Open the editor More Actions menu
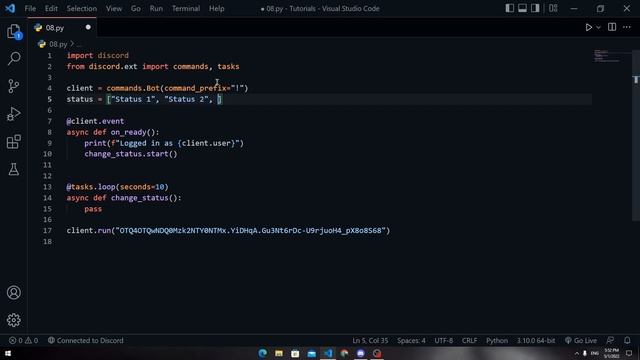Screen dimensions: 640x360 point(627,27)
